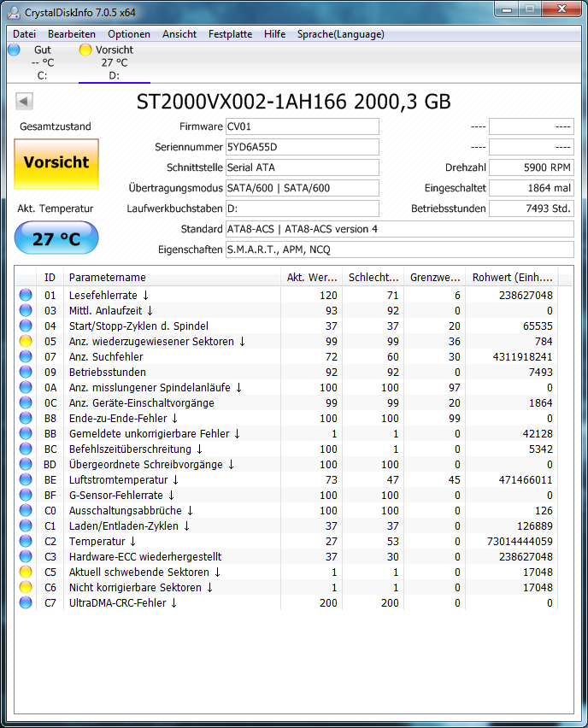Click status icon for Start/Stopp-Zyklen d. Spindel
Image resolution: width=588 pixels, height=728 pixels.
coord(26,326)
